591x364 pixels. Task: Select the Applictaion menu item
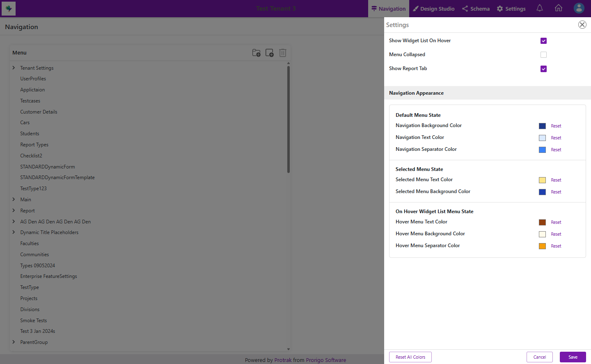[32, 90]
